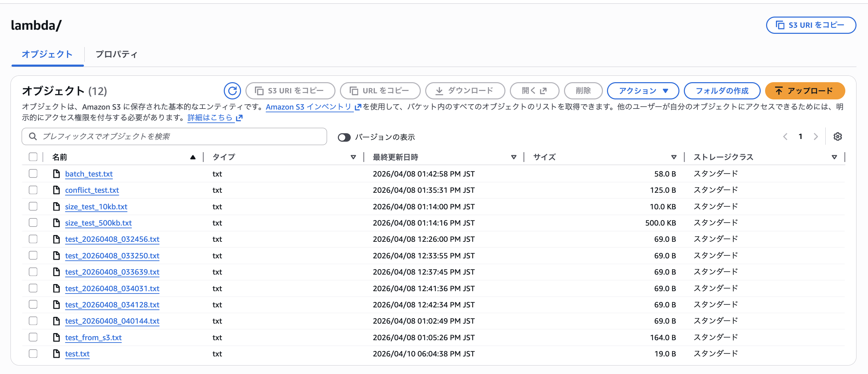
Task: Click the download icon on ダウンロード button
Action: coord(439,91)
